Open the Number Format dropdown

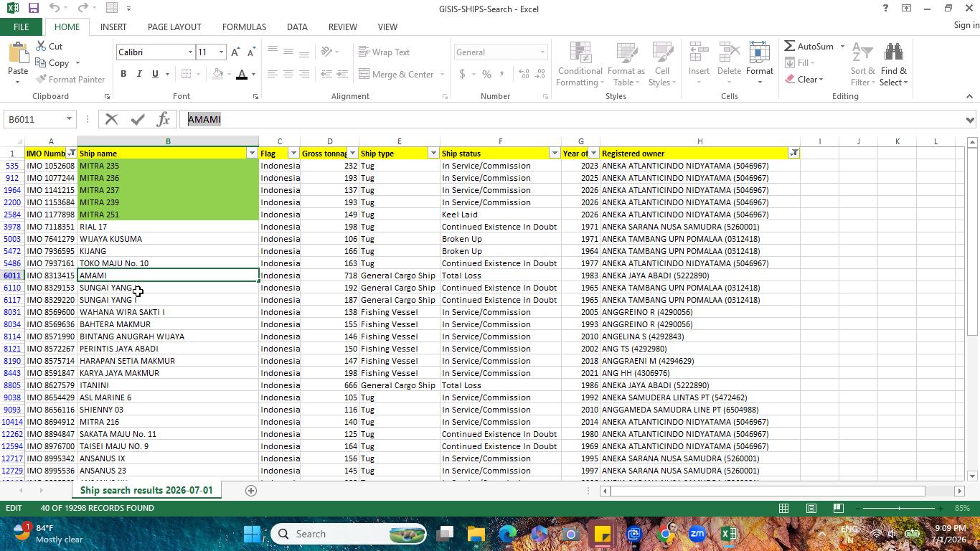(x=542, y=52)
